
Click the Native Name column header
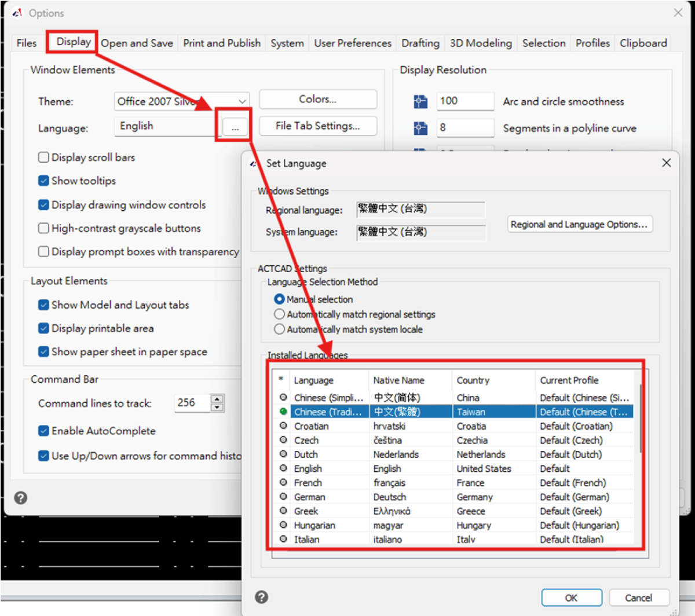tap(410, 380)
